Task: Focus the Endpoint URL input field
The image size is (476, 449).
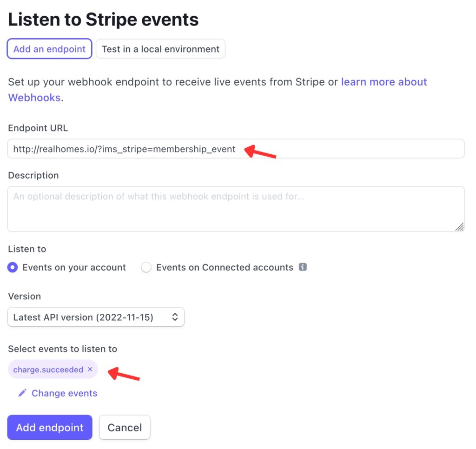Action: pos(236,149)
